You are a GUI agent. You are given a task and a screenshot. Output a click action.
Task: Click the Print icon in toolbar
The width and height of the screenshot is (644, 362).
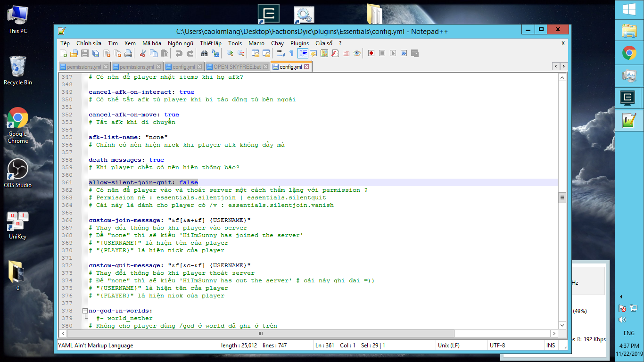tap(128, 53)
